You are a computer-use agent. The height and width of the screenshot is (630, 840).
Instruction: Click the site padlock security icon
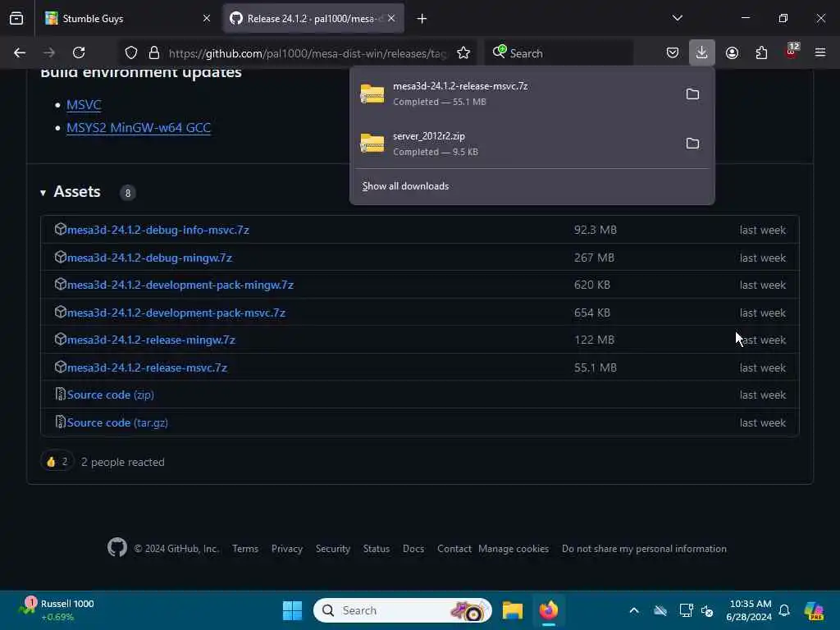pyautogui.click(x=154, y=52)
